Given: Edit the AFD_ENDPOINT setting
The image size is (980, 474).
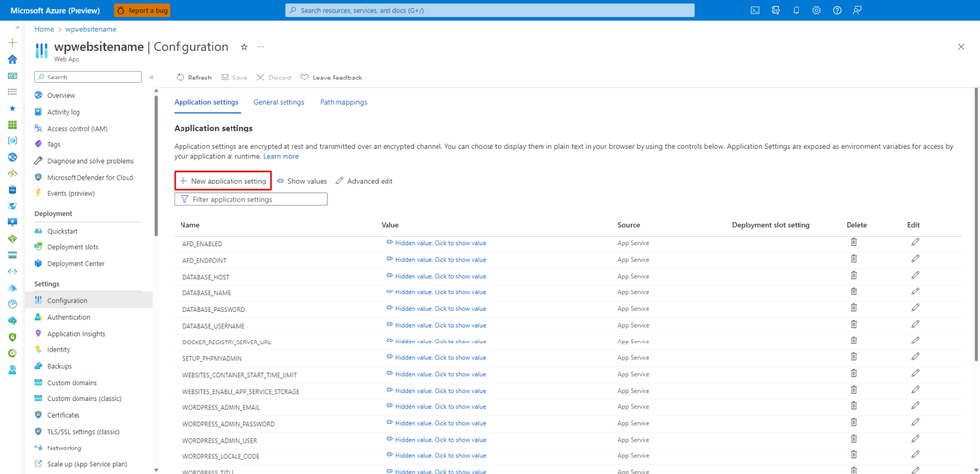Looking at the screenshot, I should coord(915,259).
